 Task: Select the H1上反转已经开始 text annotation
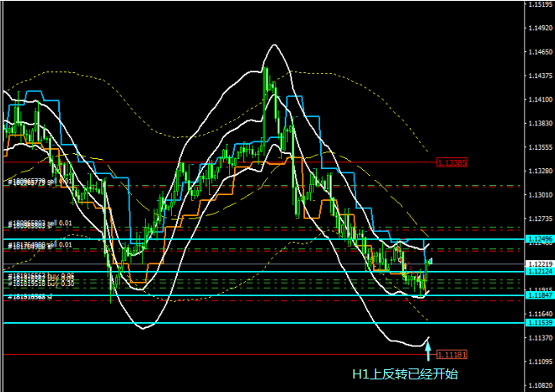405,373
